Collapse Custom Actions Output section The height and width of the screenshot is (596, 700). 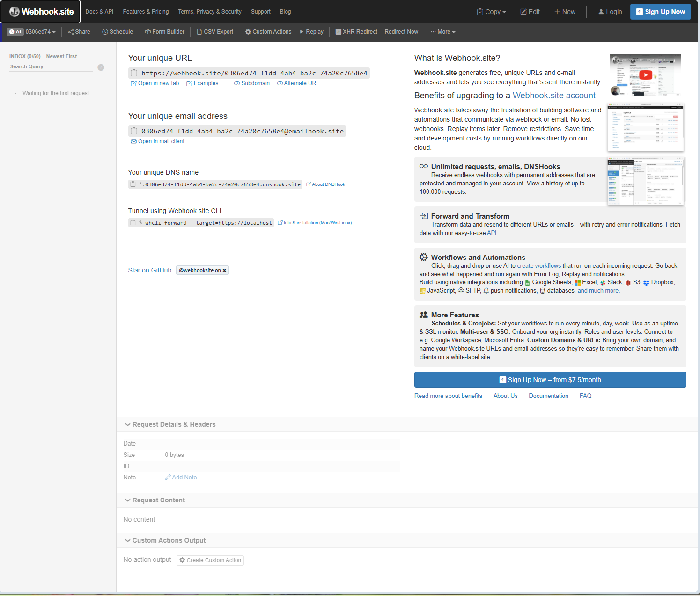165,540
